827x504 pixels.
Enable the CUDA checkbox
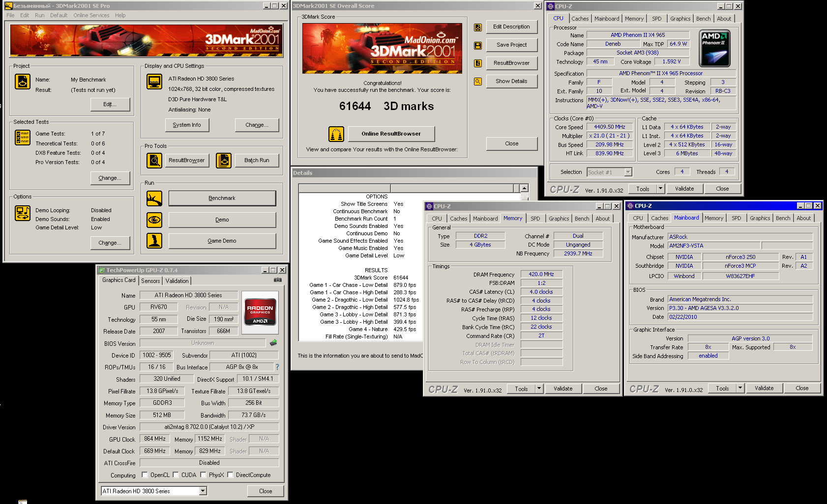176,475
